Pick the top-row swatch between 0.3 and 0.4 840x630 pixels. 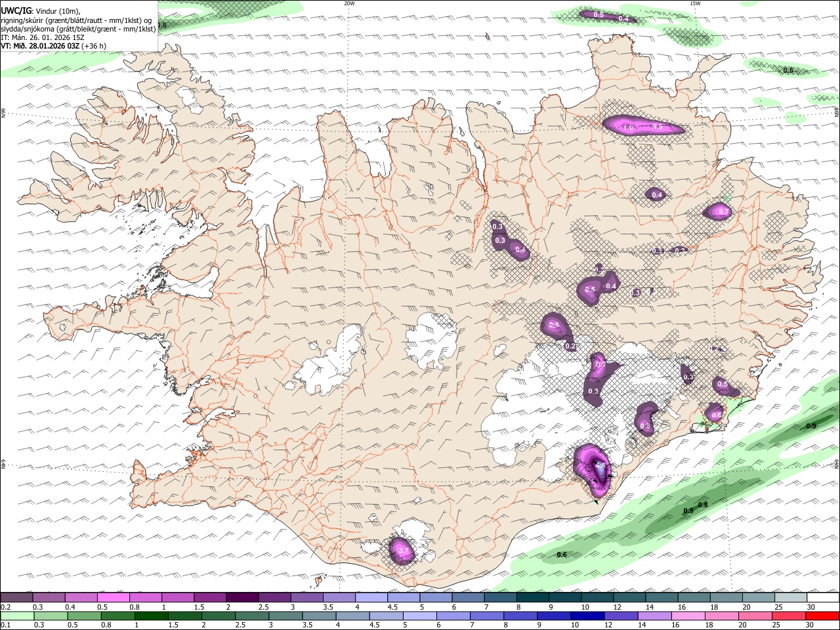[x=49, y=598]
